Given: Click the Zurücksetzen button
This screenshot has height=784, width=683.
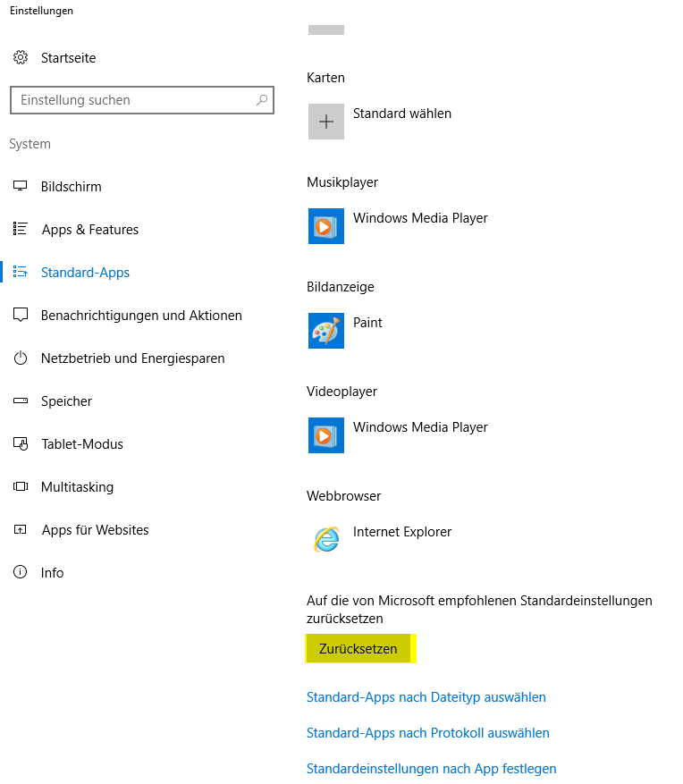Looking at the screenshot, I should tap(358, 648).
